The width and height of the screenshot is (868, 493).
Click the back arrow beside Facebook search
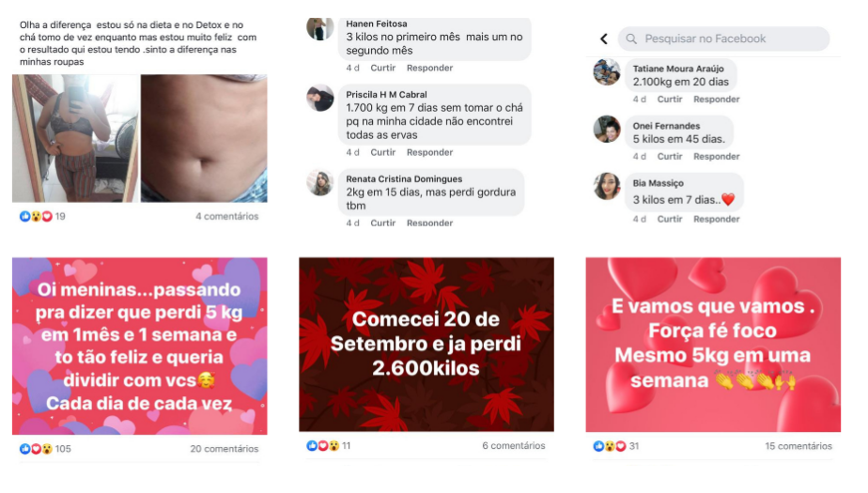[604, 39]
